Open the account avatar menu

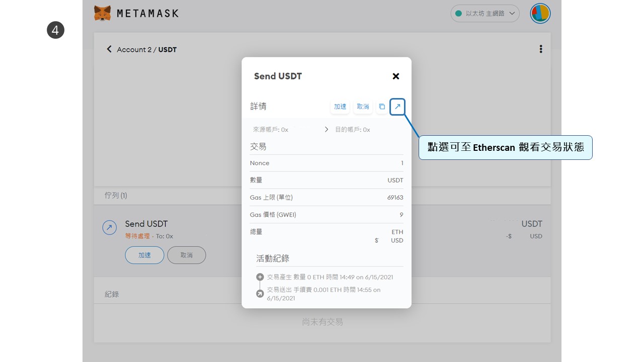540,14
